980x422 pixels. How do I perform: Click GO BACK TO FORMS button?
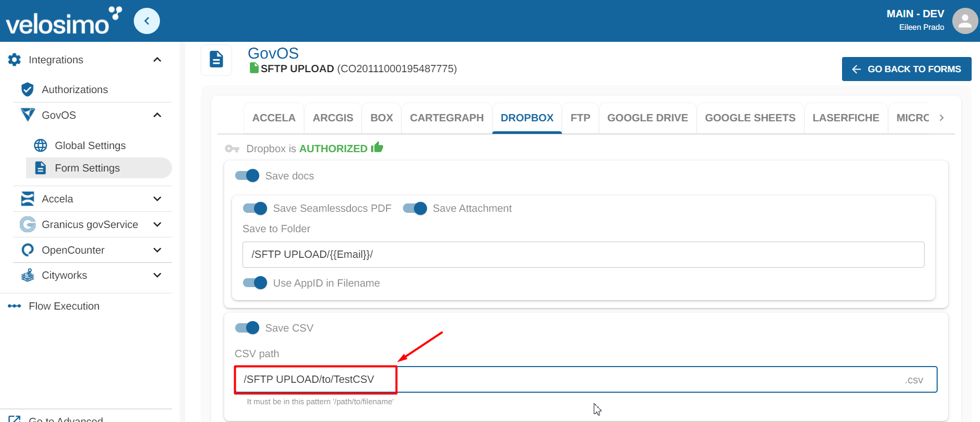(x=907, y=69)
